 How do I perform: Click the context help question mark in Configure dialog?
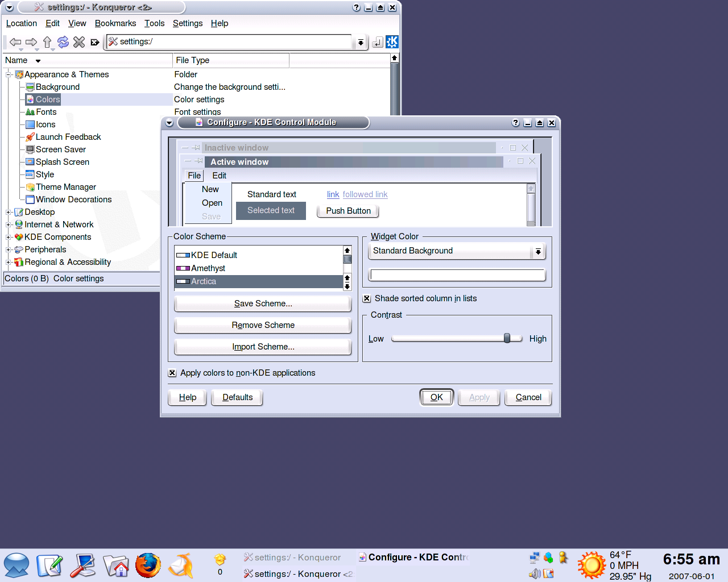pyautogui.click(x=515, y=123)
